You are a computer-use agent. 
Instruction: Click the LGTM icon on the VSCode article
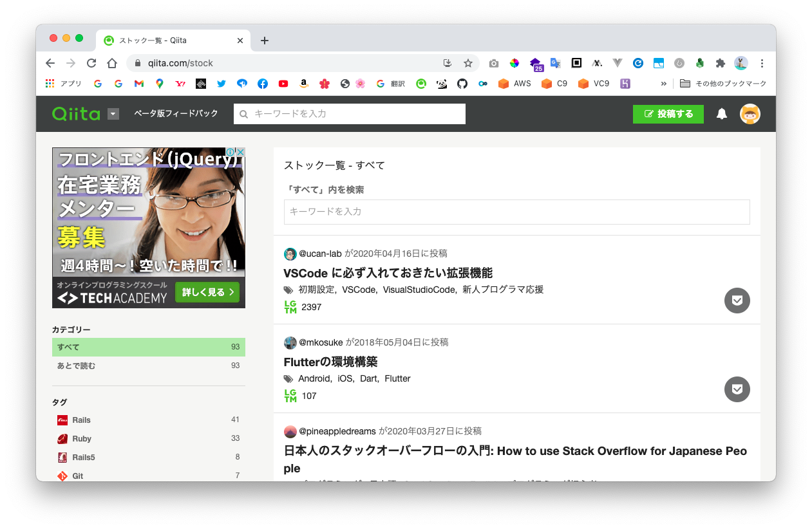289,307
